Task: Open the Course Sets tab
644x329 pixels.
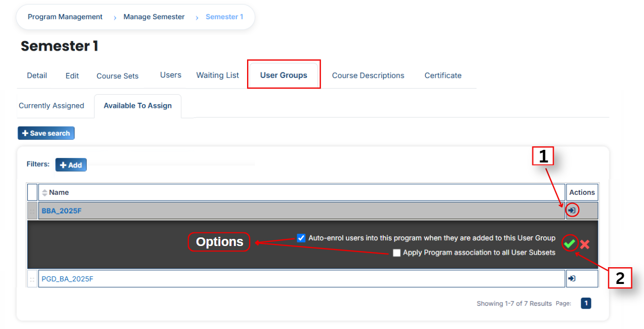Action: [x=117, y=76]
